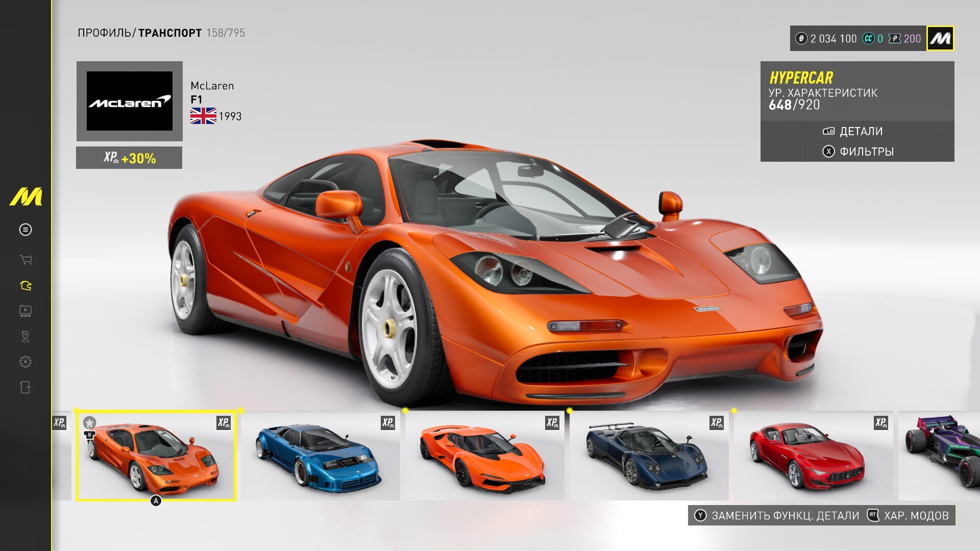Click the ПРОФИЛЬ breadcrumb label
This screenshot has width=980, height=551.
tap(104, 33)
